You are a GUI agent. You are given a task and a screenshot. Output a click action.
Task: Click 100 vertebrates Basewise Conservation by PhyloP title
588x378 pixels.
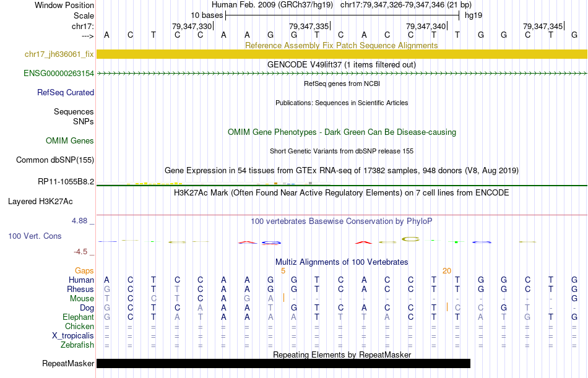click(342, 221)
